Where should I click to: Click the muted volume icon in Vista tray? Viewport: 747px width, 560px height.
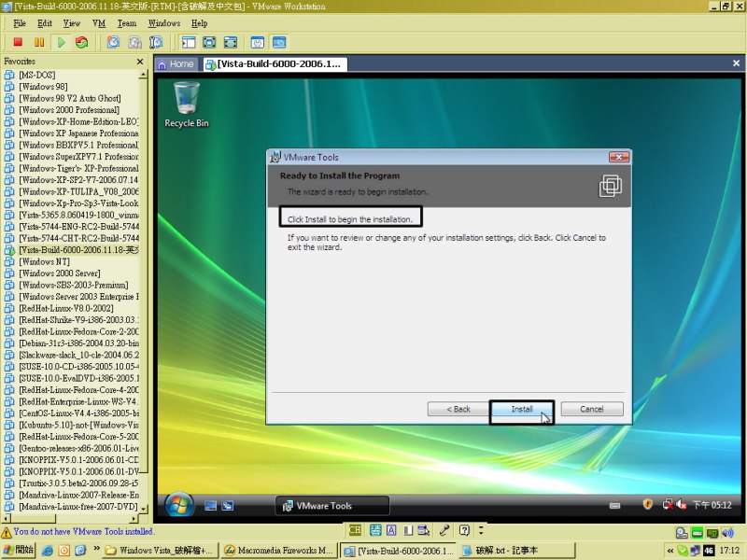[x=682, y=504]
